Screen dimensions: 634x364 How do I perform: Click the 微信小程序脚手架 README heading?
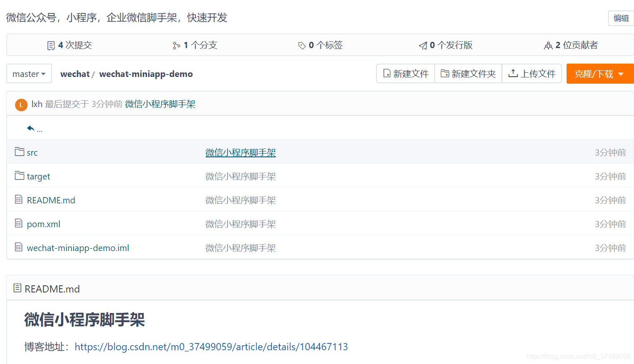[84, 320]
